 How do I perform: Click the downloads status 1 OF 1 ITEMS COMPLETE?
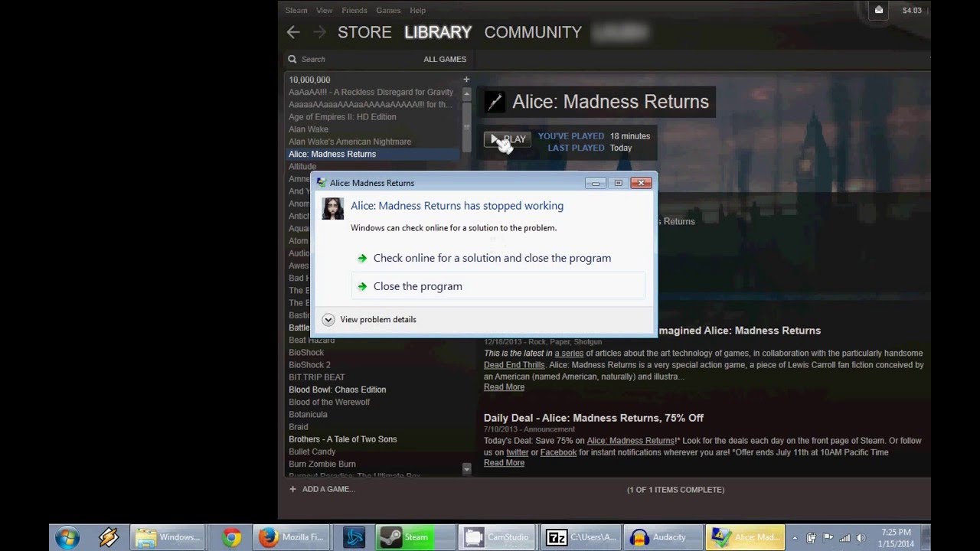pos(675,490)
